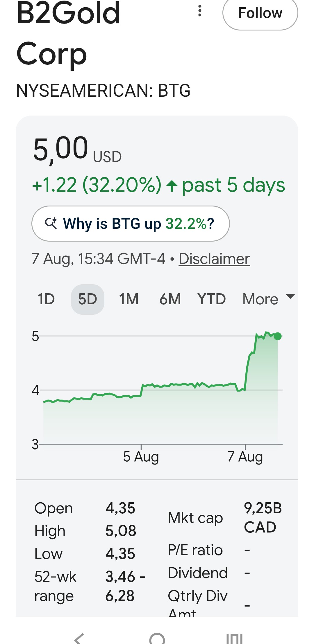The width and height of the screenshot is (314, 644).
Task: Tap the 7 Aug date marker
Action: point(245,456)
